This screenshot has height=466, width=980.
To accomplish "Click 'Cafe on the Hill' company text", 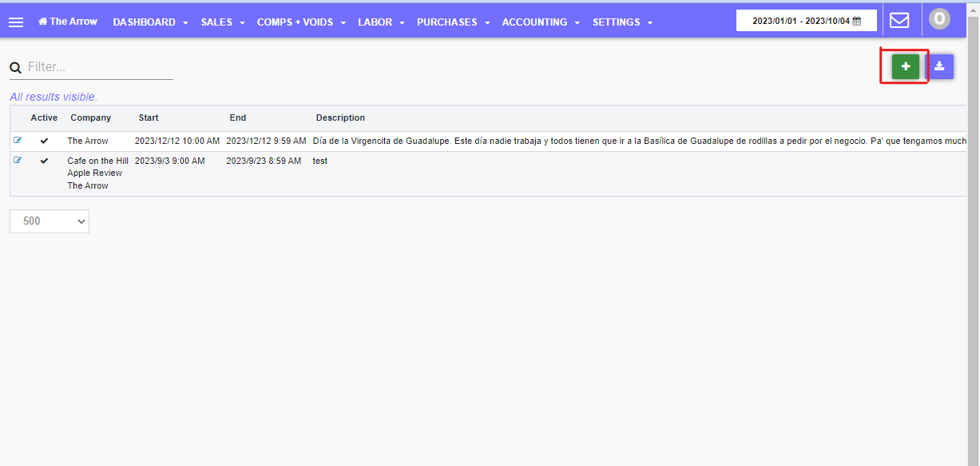I will tap(97, 161).
